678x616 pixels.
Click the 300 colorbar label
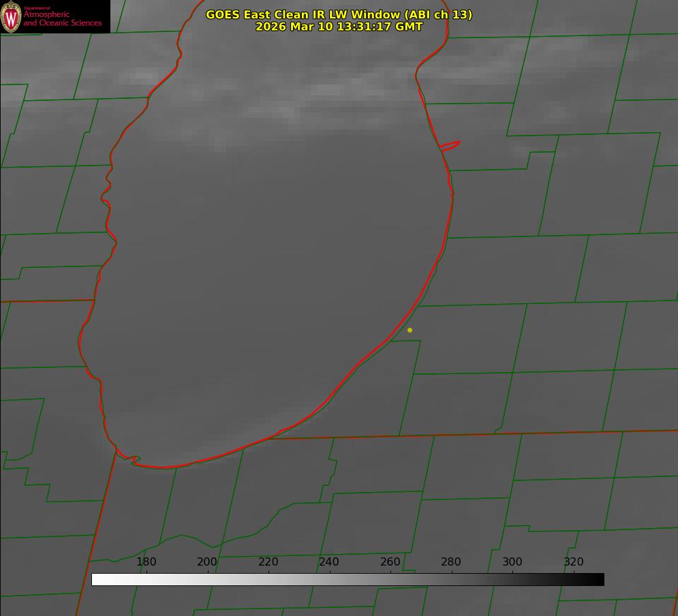512,561
